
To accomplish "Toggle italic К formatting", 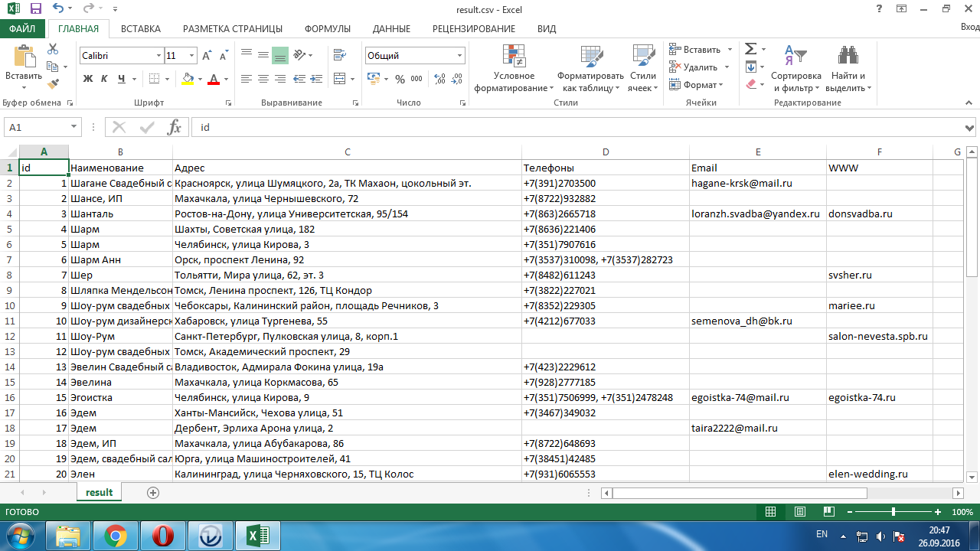I will [x=105, y=79].
